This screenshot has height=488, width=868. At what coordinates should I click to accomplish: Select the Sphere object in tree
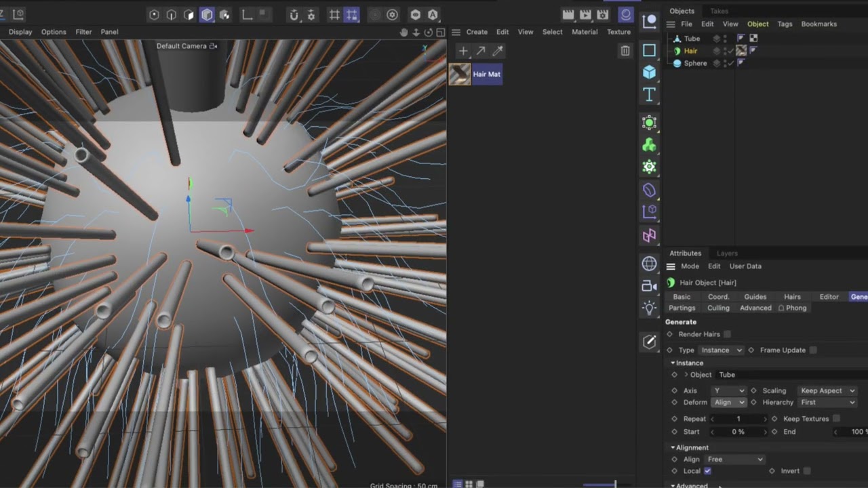tap(695, 63)
